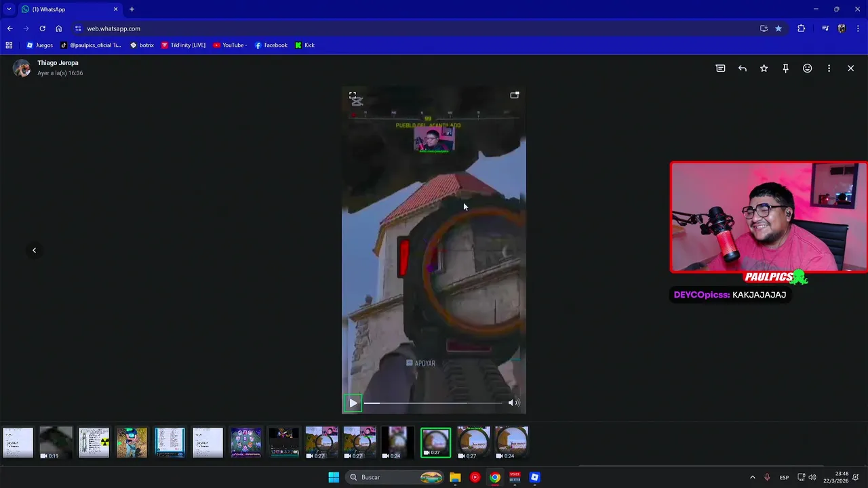The image size is (868, 488).
Task: Open Thiago Jeropa's profile picture
Action: click(x=22, y=68)
